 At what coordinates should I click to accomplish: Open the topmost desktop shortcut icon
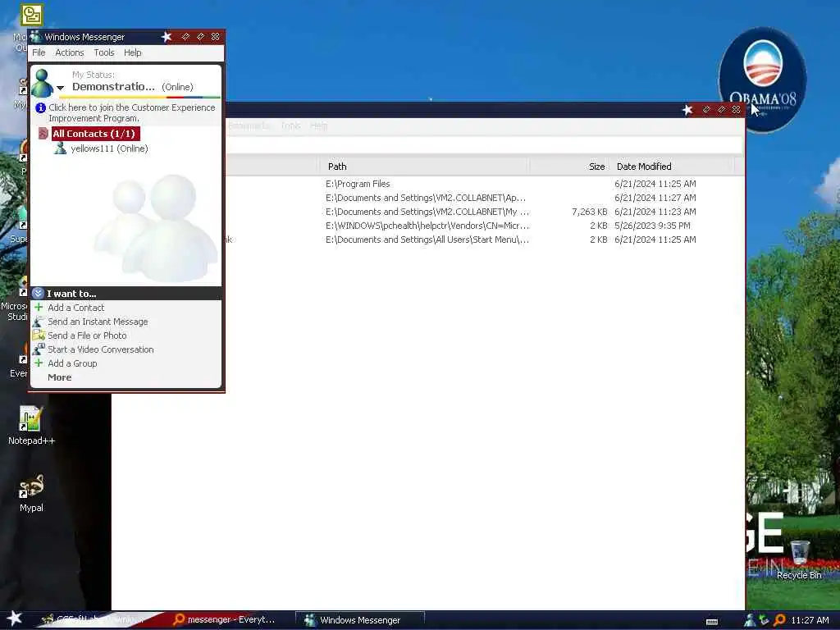click(32, 15)
